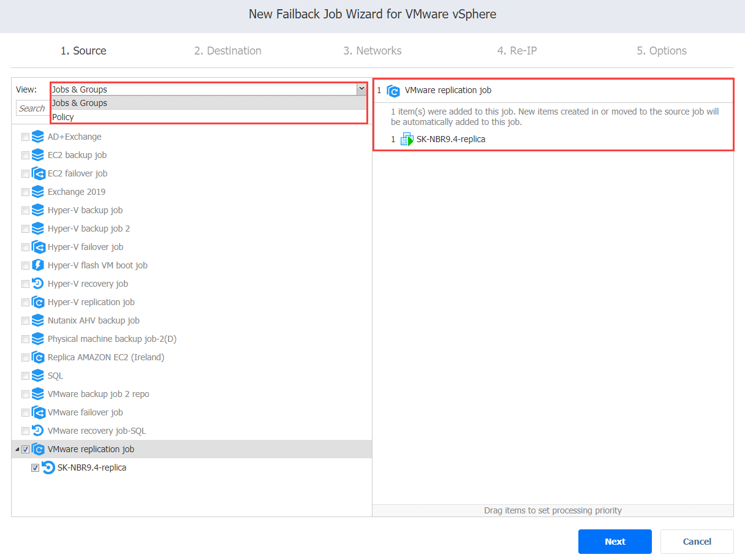
Task: Check the SQL job checkbox
Action: point(25,376)
